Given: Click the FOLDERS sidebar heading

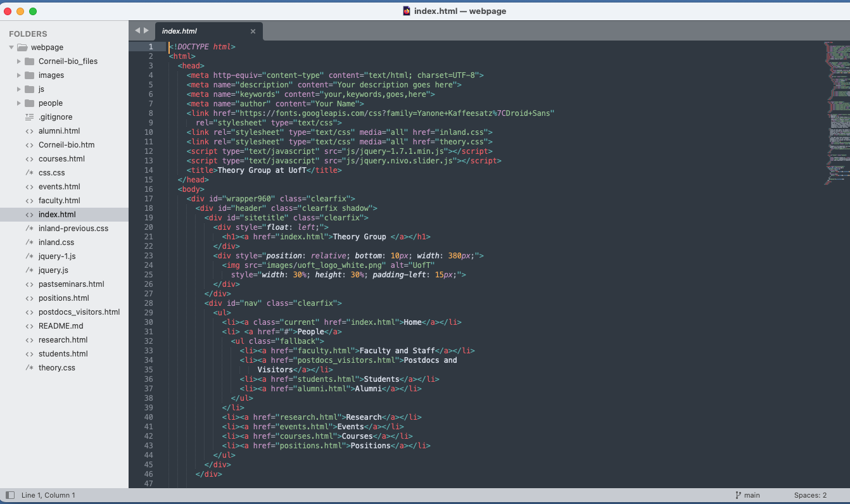Looking at the screenshot, I should 28,34.
